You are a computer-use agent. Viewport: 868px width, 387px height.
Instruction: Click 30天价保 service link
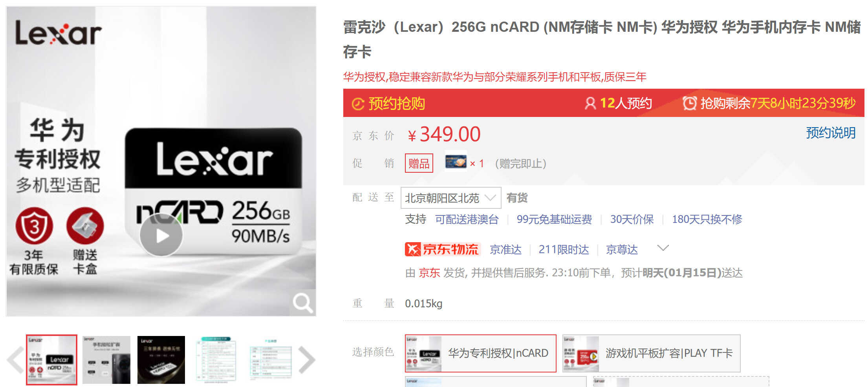pos(632,219)
